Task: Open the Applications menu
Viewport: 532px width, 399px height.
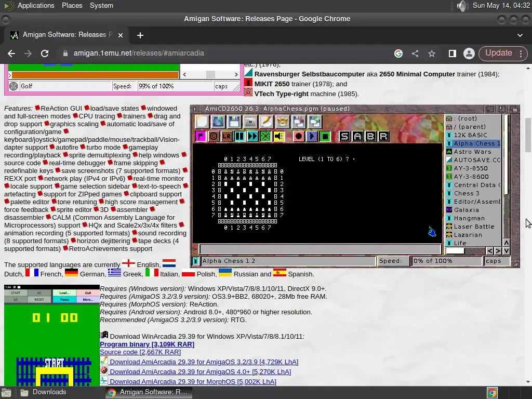Action: [x=36, y=5]
